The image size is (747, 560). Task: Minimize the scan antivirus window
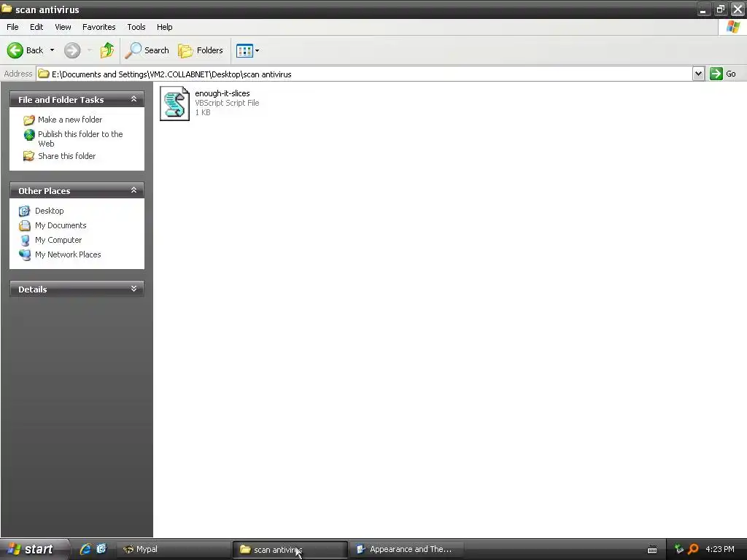point(703,9)
